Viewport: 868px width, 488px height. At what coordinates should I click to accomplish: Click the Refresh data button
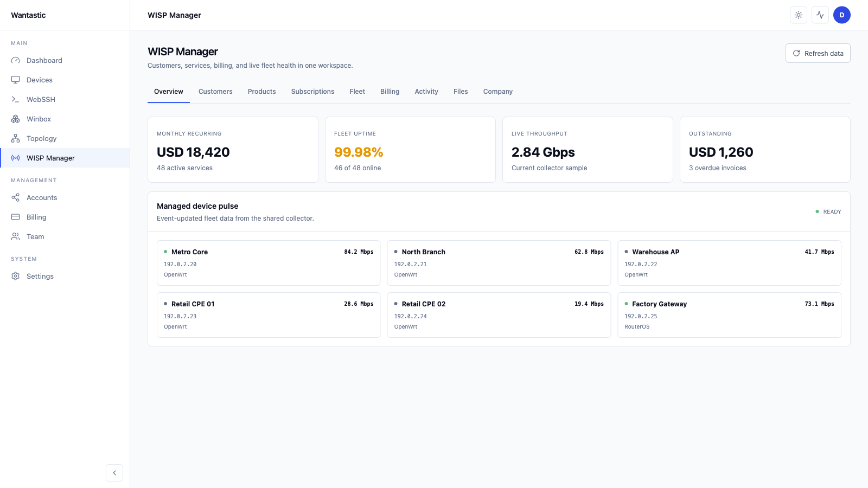pyautogui.click(x=818, y=53)
